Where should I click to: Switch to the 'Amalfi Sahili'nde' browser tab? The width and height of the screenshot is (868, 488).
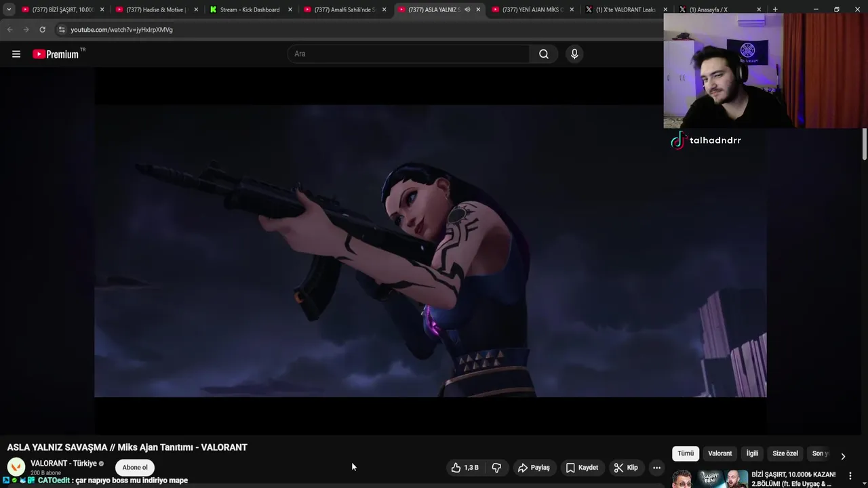pos(343,9)
